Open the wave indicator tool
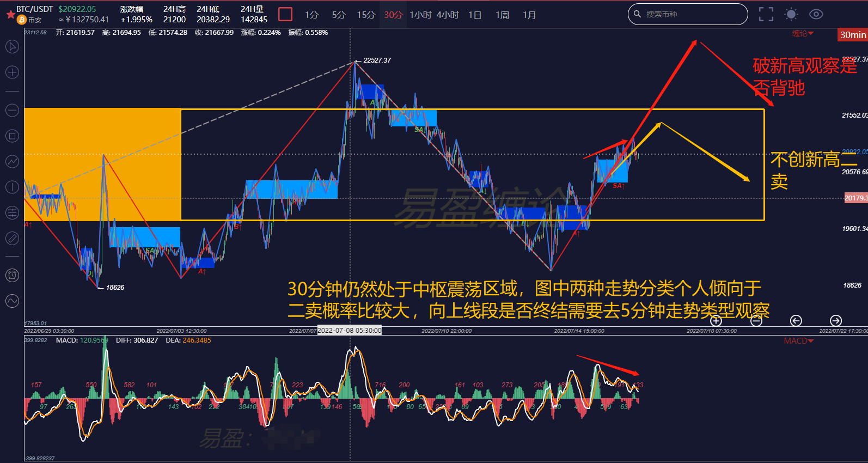 point(12,301)
